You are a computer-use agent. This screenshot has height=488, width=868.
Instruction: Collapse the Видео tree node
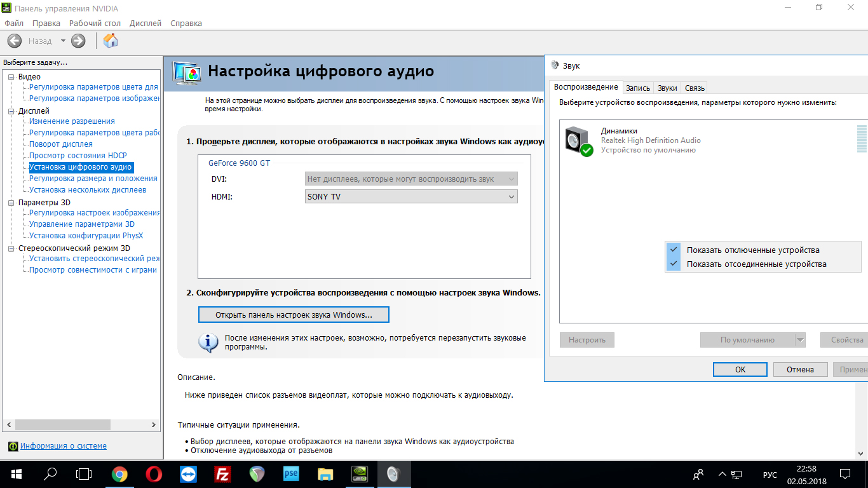(x=11, y=77)
